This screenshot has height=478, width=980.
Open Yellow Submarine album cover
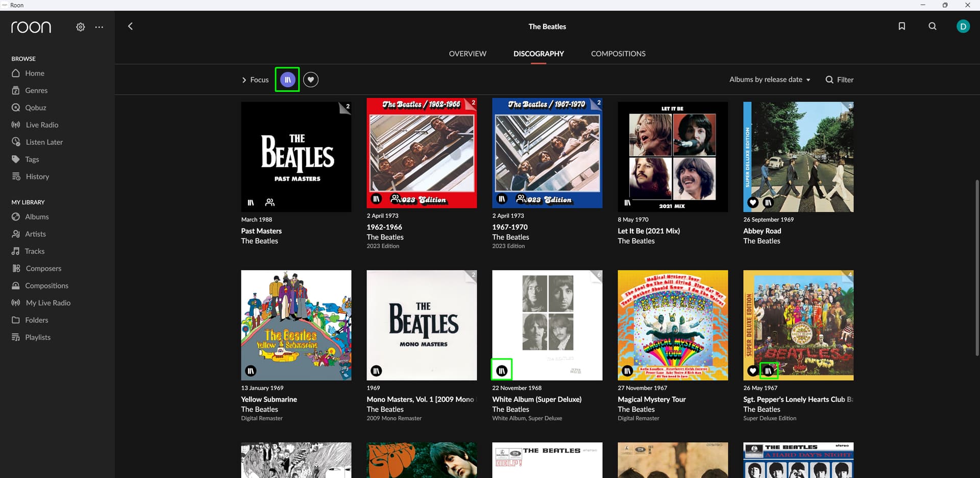coord(296,325)
